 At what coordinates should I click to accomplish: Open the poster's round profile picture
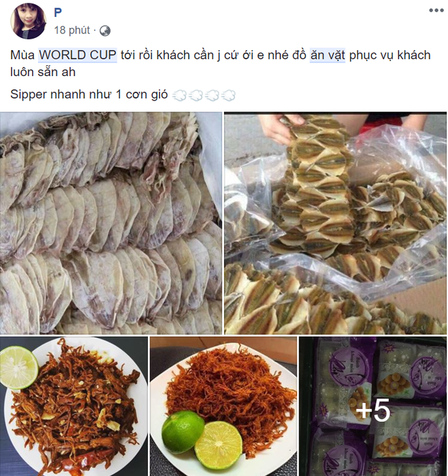click(x=29, y=21)
